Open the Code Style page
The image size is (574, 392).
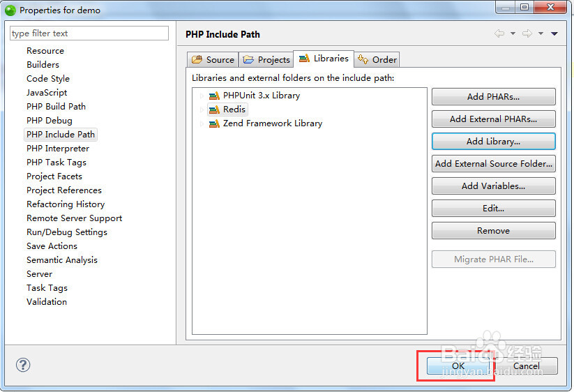click(x=48, y=79)
